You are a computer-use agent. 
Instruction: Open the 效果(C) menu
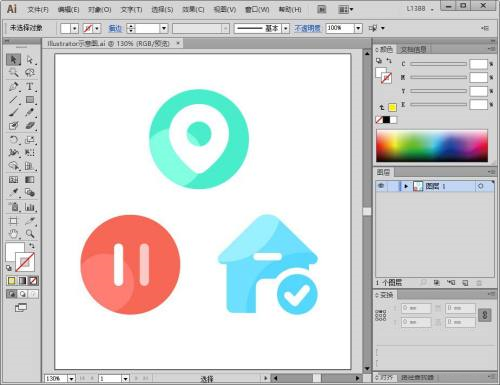(x=193, y=10)
